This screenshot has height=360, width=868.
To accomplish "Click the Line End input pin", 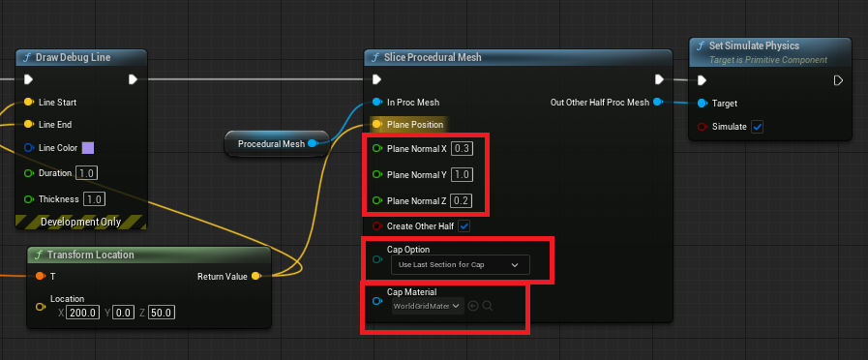I will coord(28,125).
